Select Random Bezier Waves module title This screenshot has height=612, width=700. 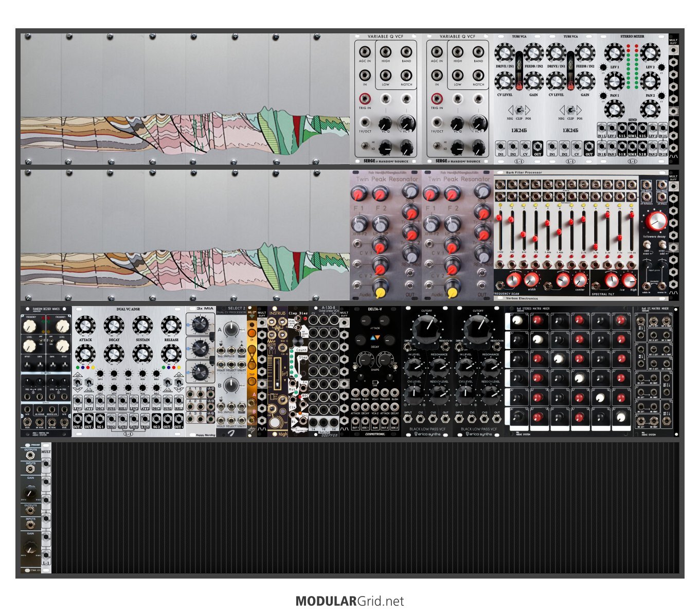(46, 310)
